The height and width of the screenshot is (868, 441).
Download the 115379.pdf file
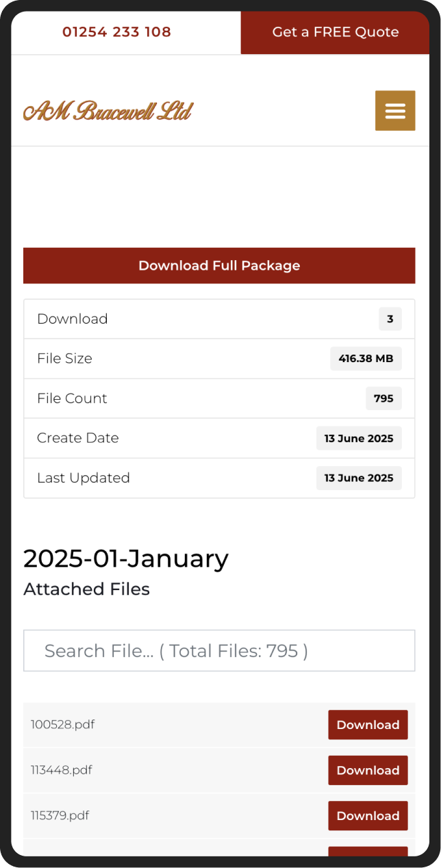(368, 816)
